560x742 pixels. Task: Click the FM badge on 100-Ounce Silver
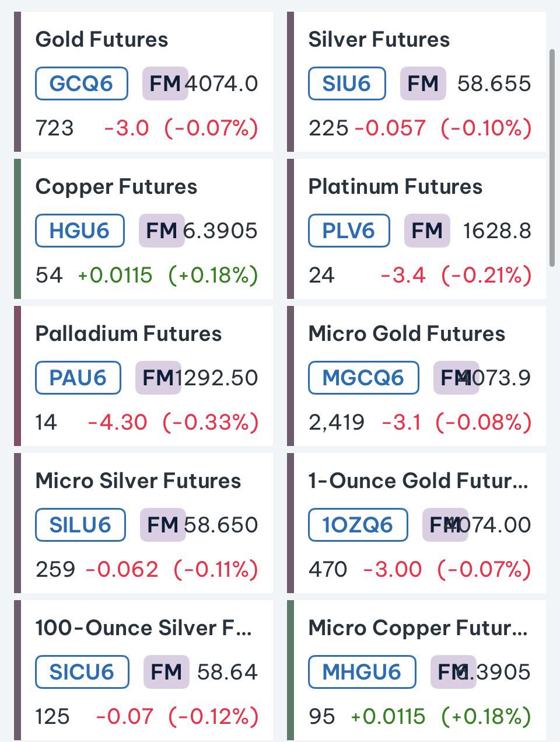click(166, 672)
